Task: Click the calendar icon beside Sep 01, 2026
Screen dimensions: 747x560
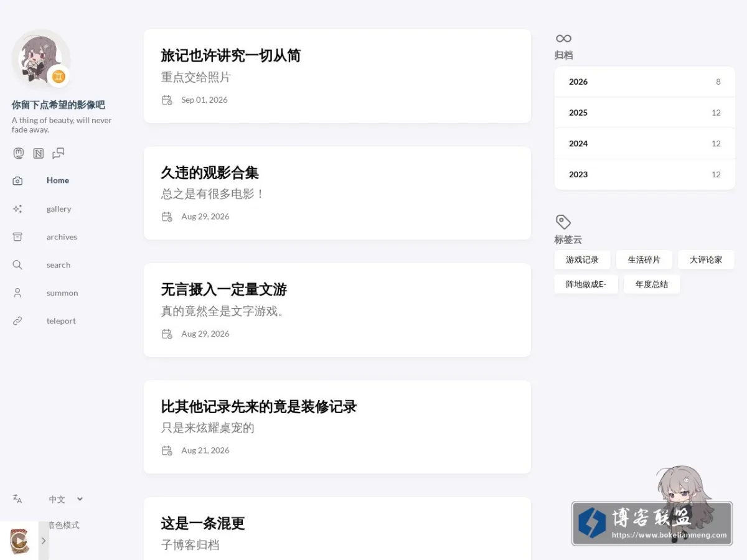Action: pos(167,100)
